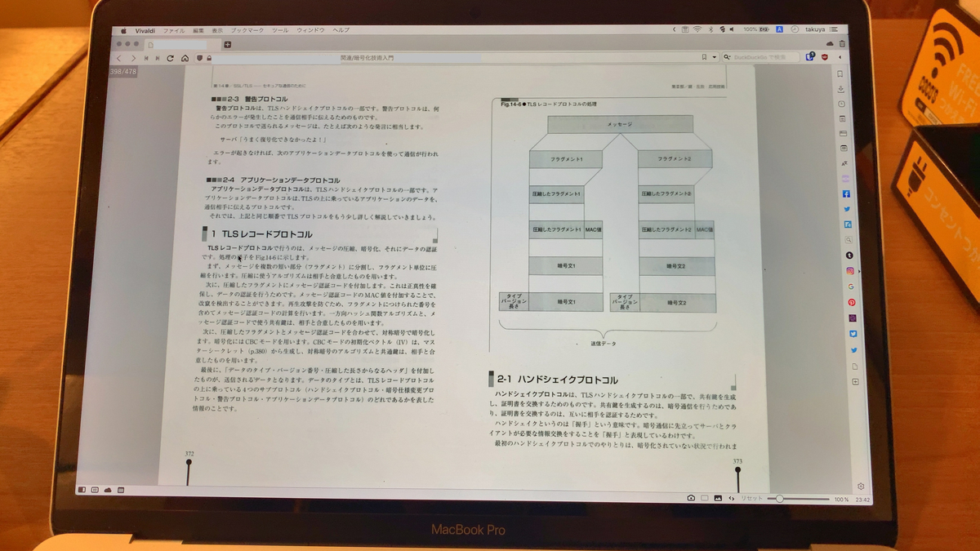Open Google web panel
The height and width of the screenshot is (551, 980).
point(850,287)
